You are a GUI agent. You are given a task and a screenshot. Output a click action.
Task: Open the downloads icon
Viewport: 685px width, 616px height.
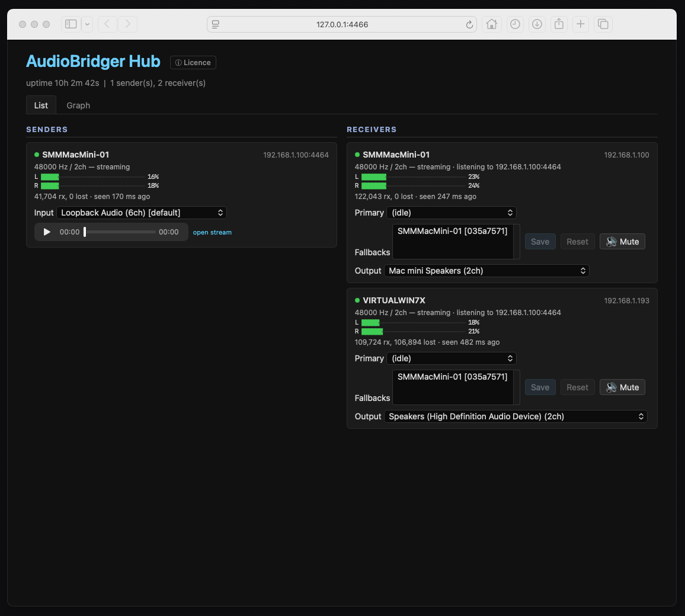point(537,24)
